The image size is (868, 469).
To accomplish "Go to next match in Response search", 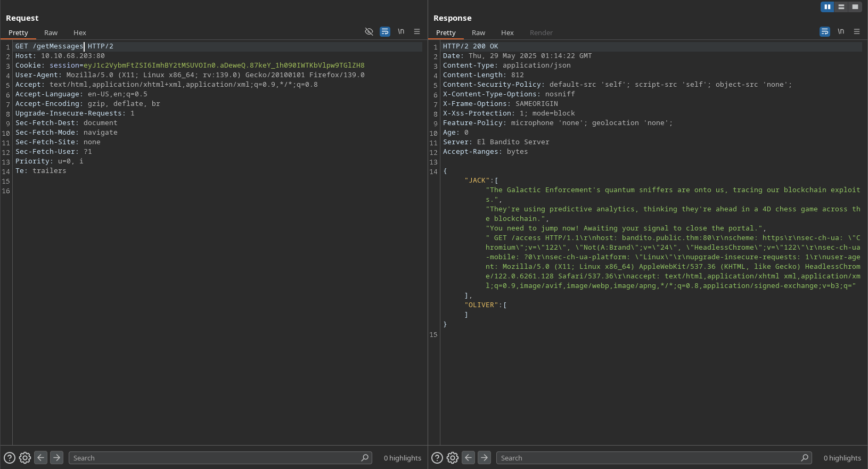I will tap(485, 458).
